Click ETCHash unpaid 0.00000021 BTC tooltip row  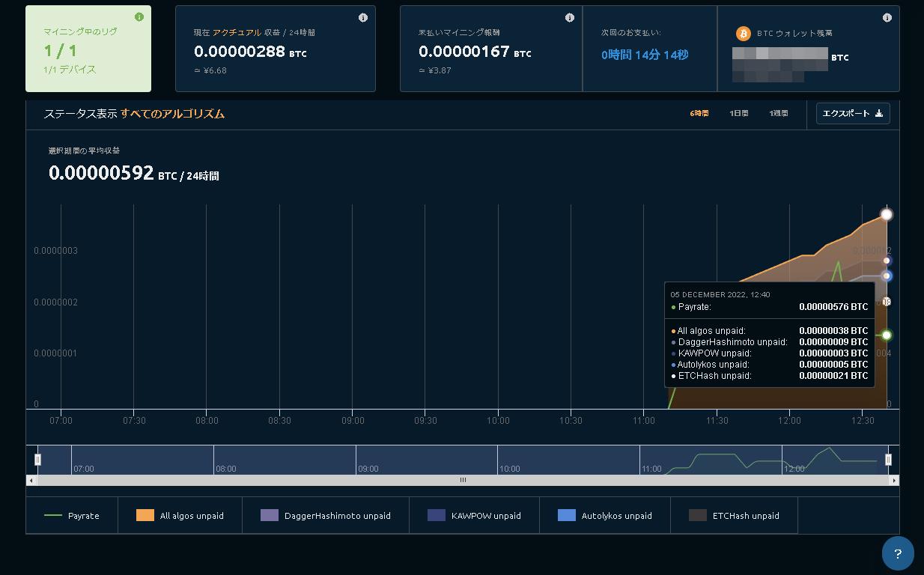[770, 376]
